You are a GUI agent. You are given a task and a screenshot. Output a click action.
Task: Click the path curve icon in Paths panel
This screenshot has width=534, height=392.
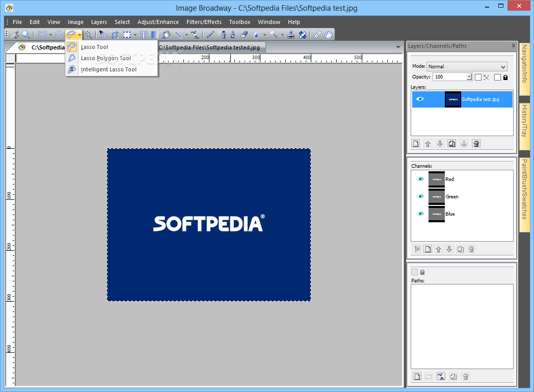tap(441, 376)
